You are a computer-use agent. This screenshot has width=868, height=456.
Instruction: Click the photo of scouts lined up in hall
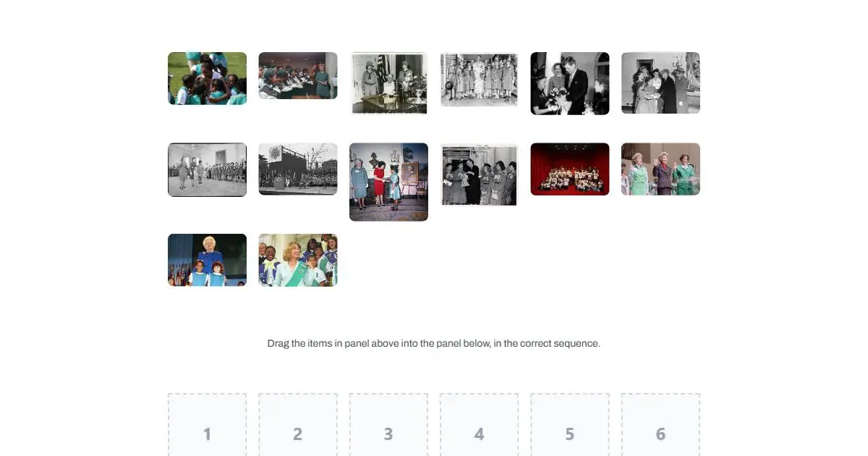coord(207,169)
